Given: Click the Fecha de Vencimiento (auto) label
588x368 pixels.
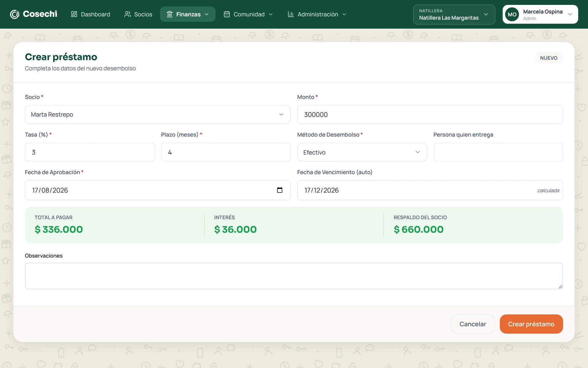Looking at the screenshot, I should [x=335, y=172].
